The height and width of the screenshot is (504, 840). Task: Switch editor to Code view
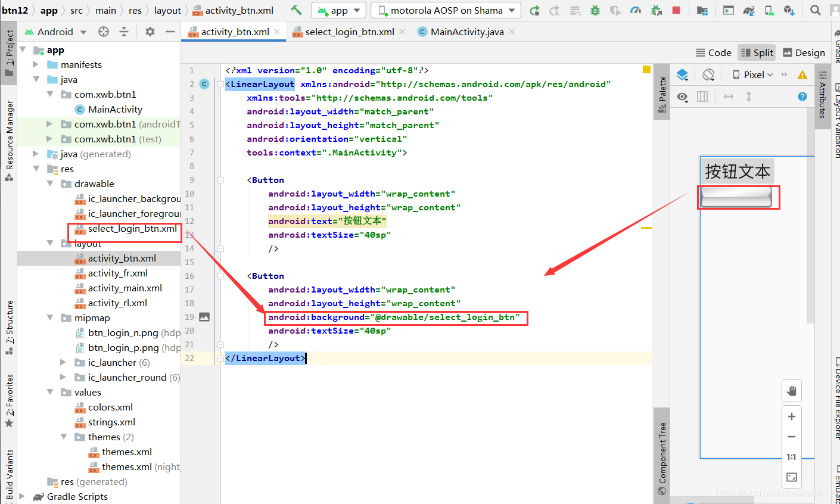click(714, 52)
